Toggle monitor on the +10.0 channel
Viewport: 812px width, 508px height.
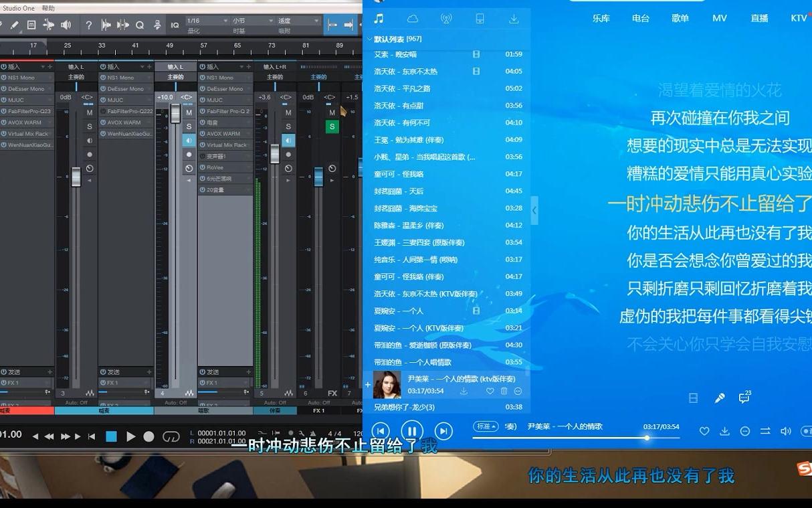pos(189,141)
